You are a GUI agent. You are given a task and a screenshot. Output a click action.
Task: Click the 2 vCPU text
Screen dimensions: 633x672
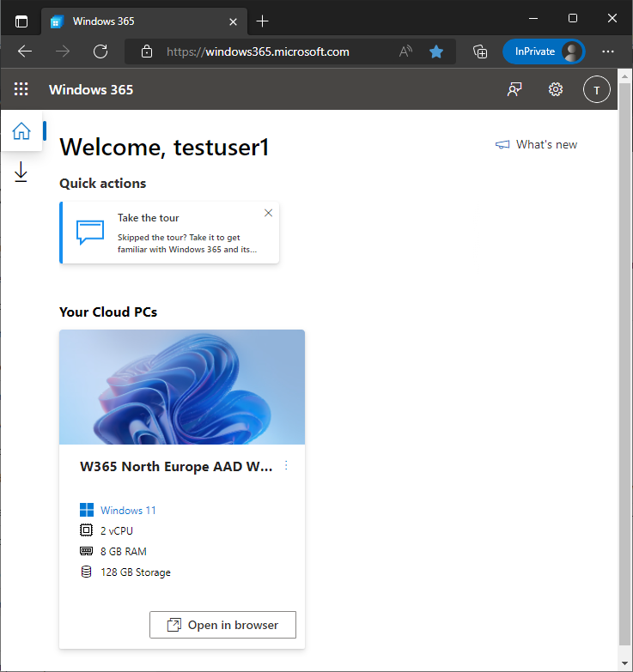click(x=117, y=531)
